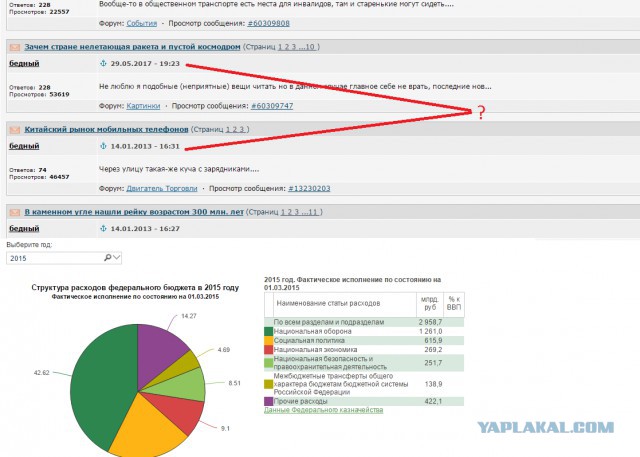The image size is (640, 457).
Task: Click the '% к ВВП' column header
Action: (x=454, y=303)
